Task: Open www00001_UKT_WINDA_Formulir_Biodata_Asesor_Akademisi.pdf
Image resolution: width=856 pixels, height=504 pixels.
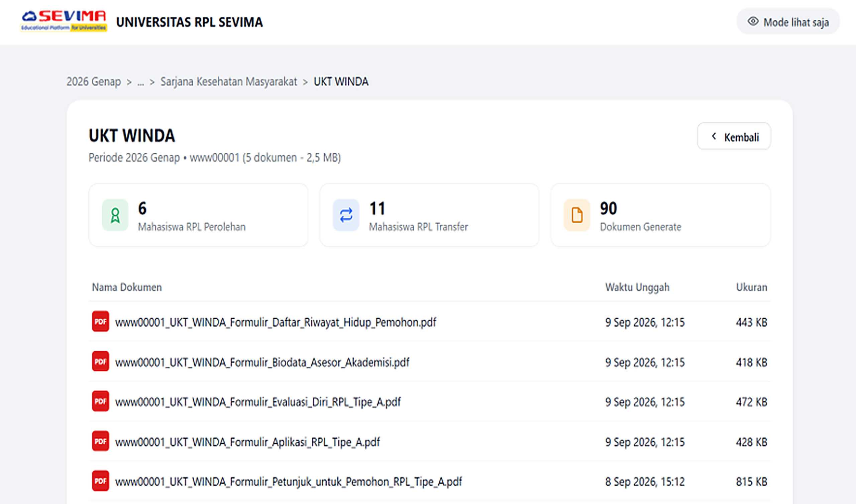Action: point(262,362)
